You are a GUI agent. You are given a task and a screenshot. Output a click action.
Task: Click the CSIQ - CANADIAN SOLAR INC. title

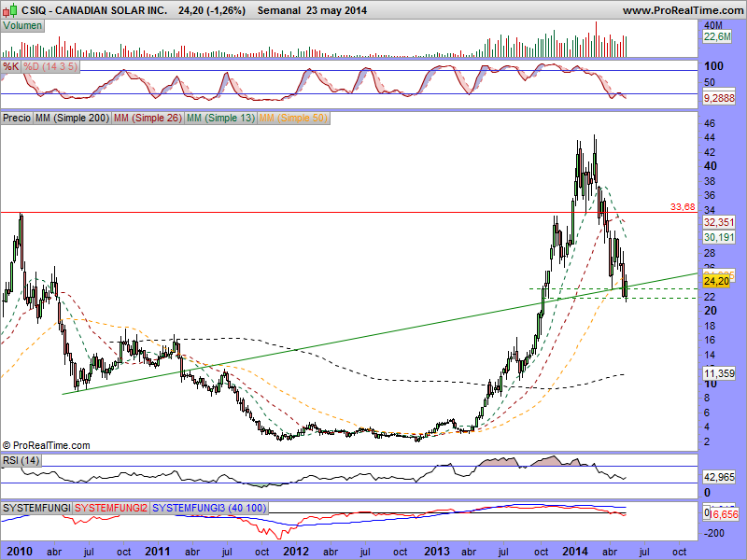(x=94, y=10)
